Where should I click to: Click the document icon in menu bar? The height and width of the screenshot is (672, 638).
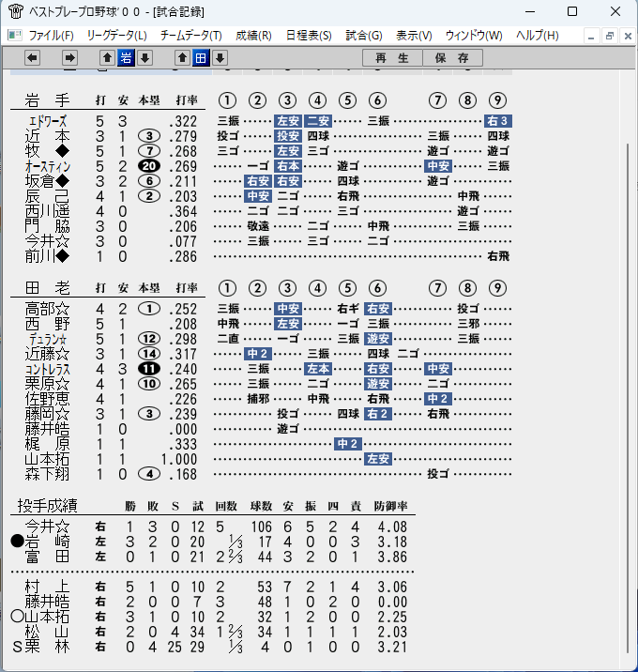[15, 35]
